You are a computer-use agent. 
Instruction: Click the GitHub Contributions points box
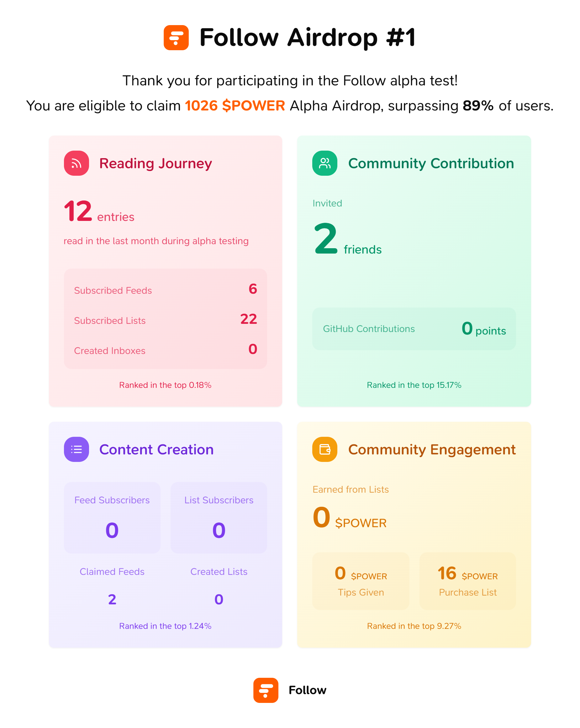click(x=414, y=329)
